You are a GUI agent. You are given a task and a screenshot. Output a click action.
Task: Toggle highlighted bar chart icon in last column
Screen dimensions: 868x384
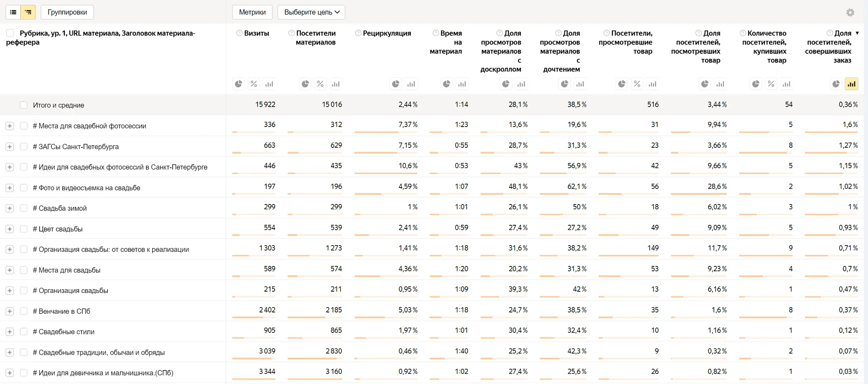click(851, 84)
